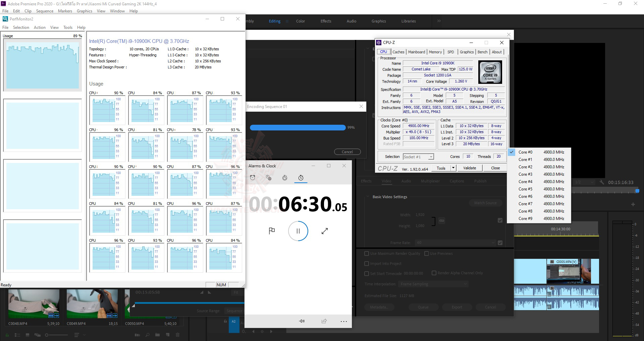Toggle the project writable lock icon
Screen dimensions: 644x341
(7, 335)
